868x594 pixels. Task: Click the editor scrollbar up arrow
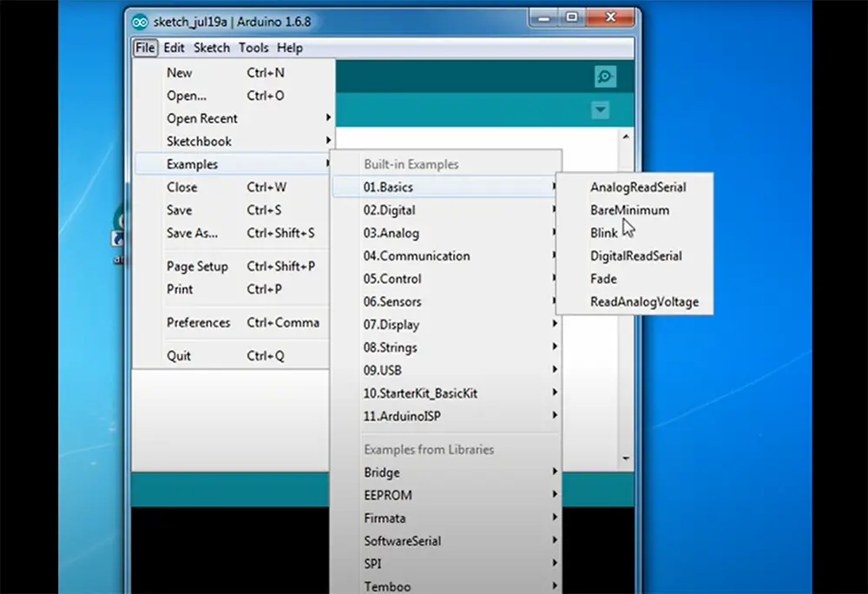[x=626, y=136]
